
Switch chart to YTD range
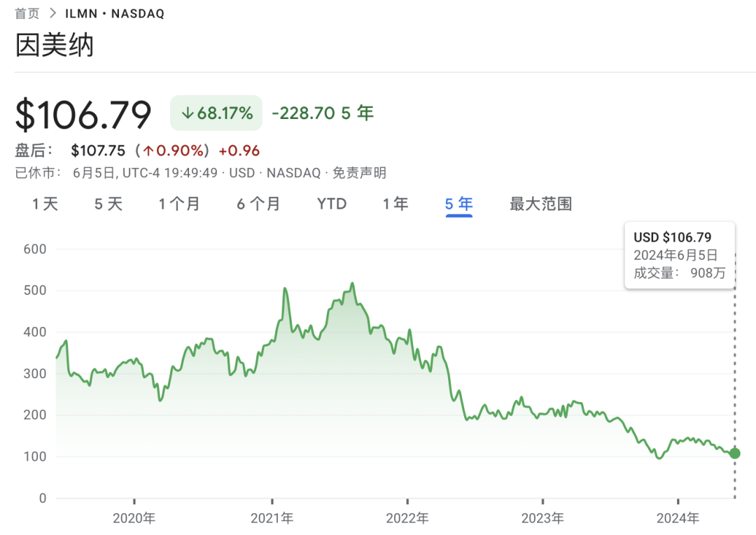pyautogui.click(x=332, y=204)
